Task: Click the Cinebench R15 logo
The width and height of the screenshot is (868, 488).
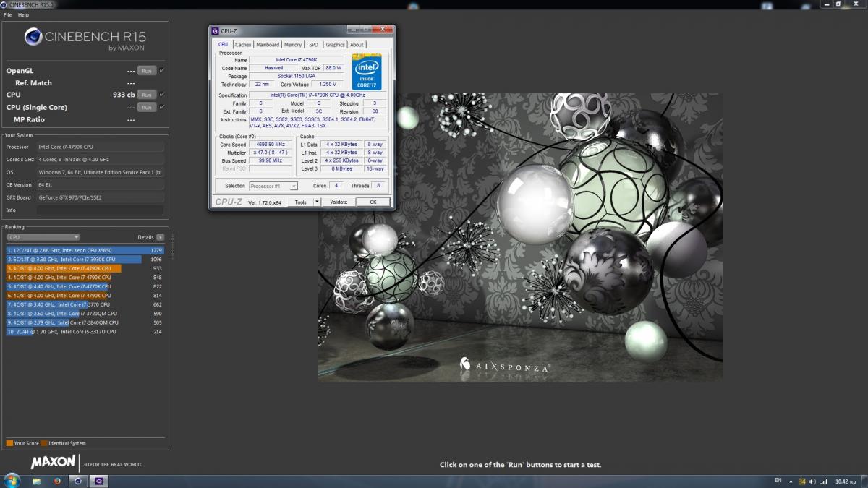Action: [x=84, y=39]
